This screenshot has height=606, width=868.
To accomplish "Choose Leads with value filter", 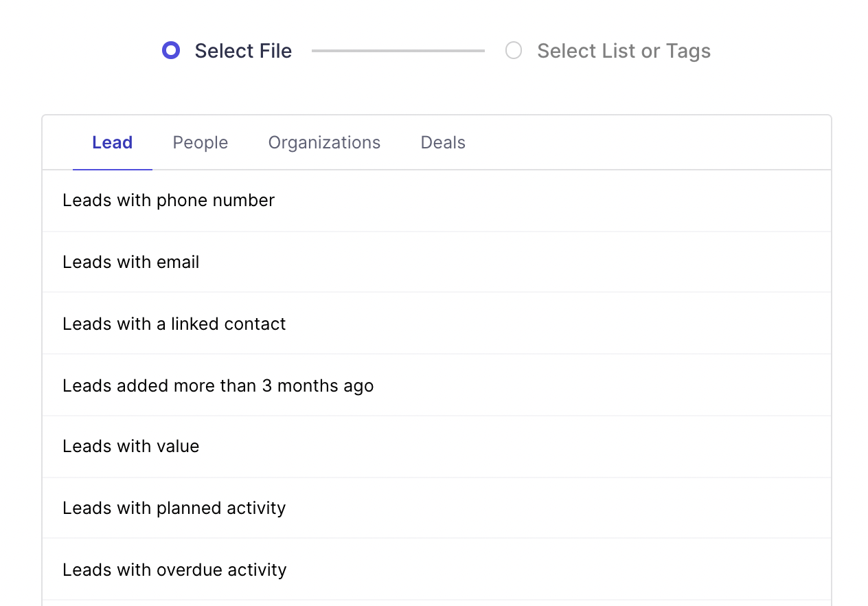I will pos(131,446).
